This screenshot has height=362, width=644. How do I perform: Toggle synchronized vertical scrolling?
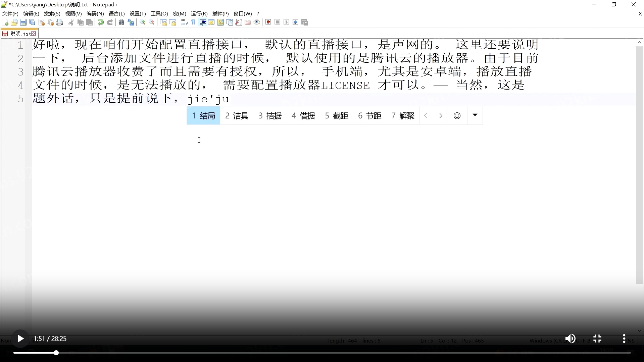pos(163,22)
